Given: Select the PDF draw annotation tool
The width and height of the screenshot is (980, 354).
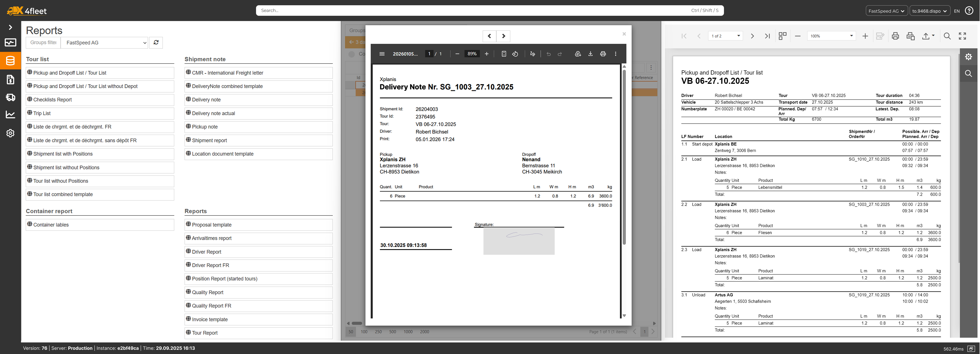Looking at the screenshot, I should [x=533, y=54].
